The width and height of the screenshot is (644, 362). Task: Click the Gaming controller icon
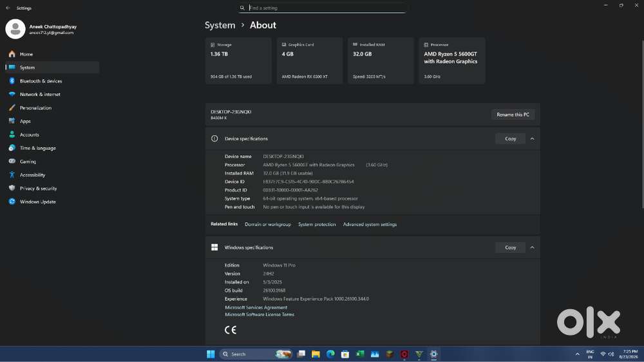pyautogui.click(x=12, y=161)
